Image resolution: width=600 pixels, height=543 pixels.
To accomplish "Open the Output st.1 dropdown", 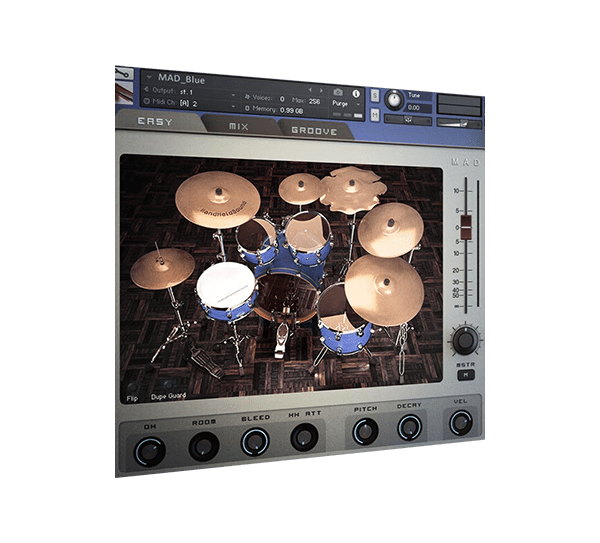I will 233,95.
